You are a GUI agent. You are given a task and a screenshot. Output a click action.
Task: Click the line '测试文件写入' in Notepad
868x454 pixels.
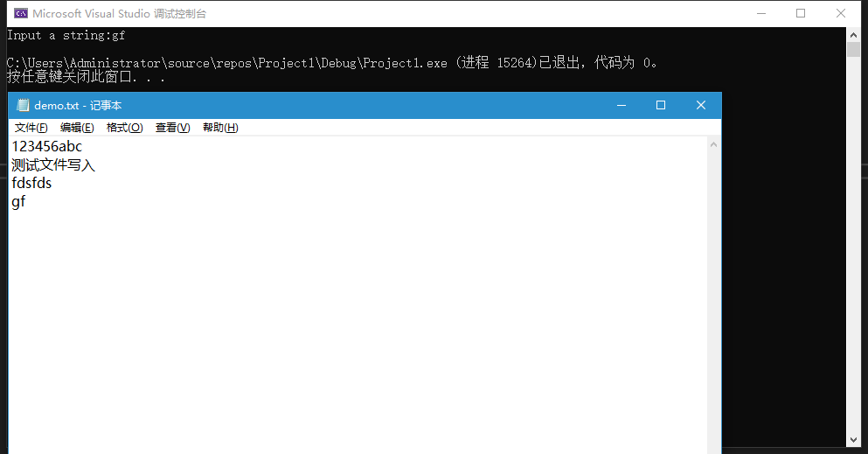53,165
